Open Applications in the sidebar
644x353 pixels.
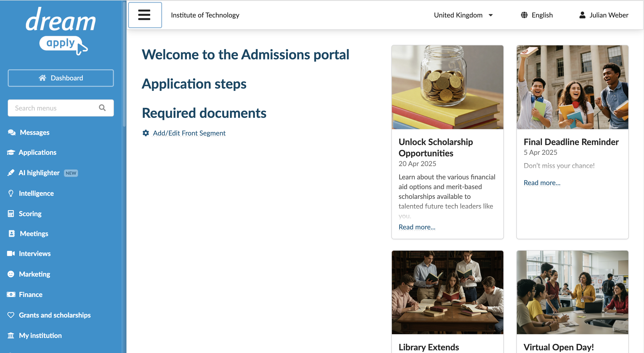pos(38,152)
